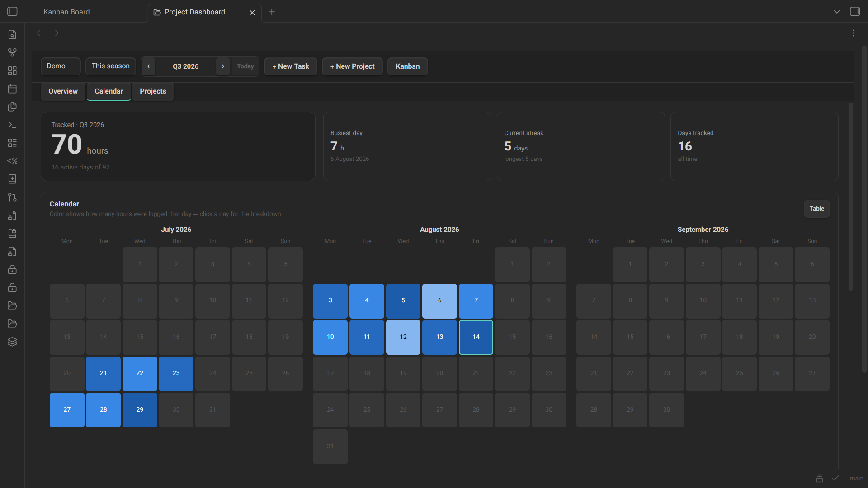
Task: Open the template percent icon in sidebar
Action: click(x=12, y=161)
